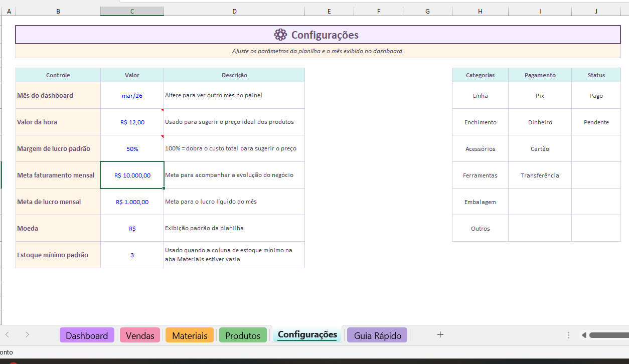Select the Transferência payment cell

coord(540,175)
